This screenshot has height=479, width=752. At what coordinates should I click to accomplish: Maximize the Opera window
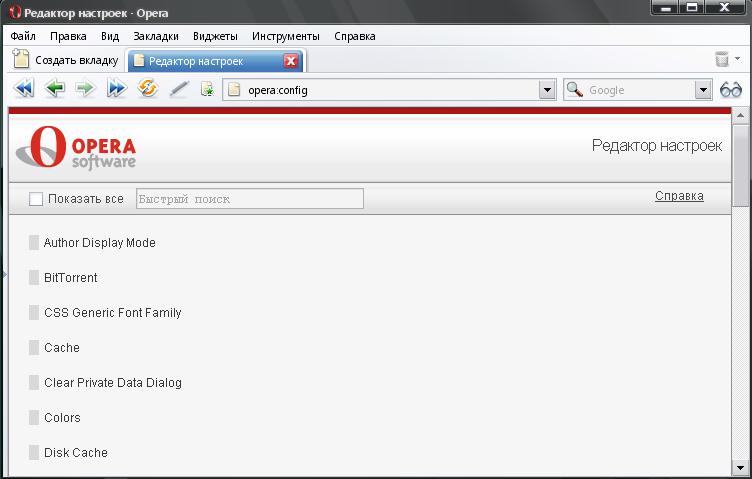coord(692,7)
